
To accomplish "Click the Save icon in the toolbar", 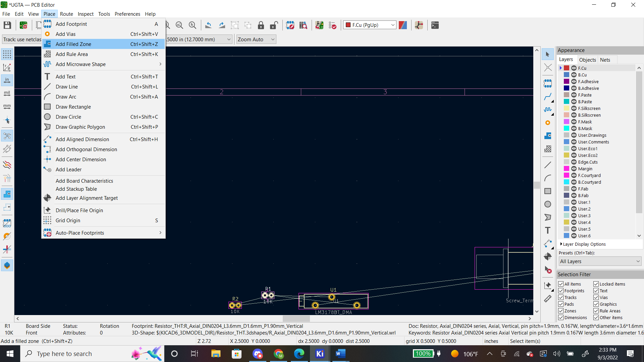I will click(x=7, y=25).
